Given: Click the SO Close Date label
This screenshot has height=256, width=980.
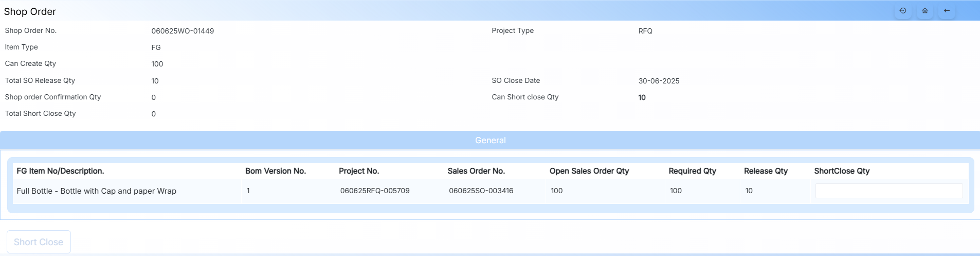Looking at the screenshot, I should (x=516, y=80).
